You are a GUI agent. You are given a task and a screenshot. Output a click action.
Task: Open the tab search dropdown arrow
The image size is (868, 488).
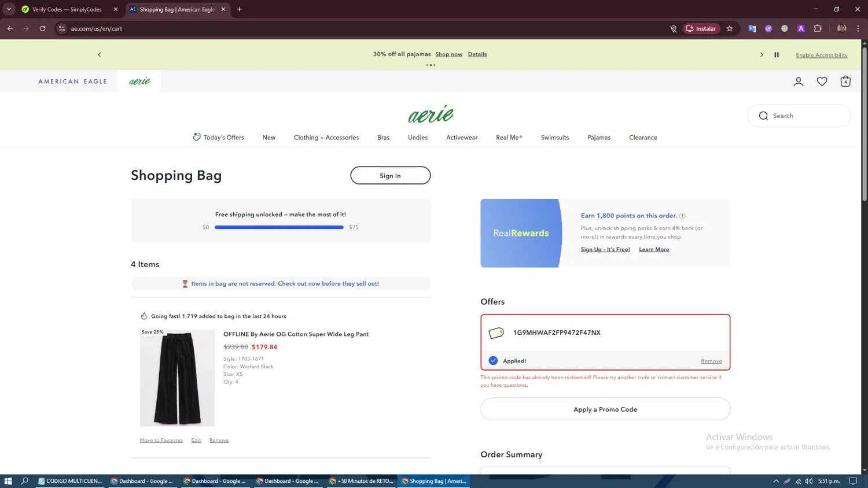pos(9,9)
